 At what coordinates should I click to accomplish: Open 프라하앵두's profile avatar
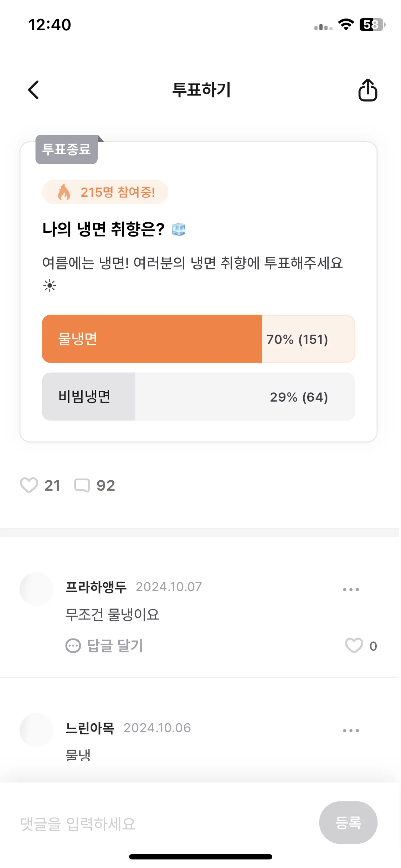point(36,589)
